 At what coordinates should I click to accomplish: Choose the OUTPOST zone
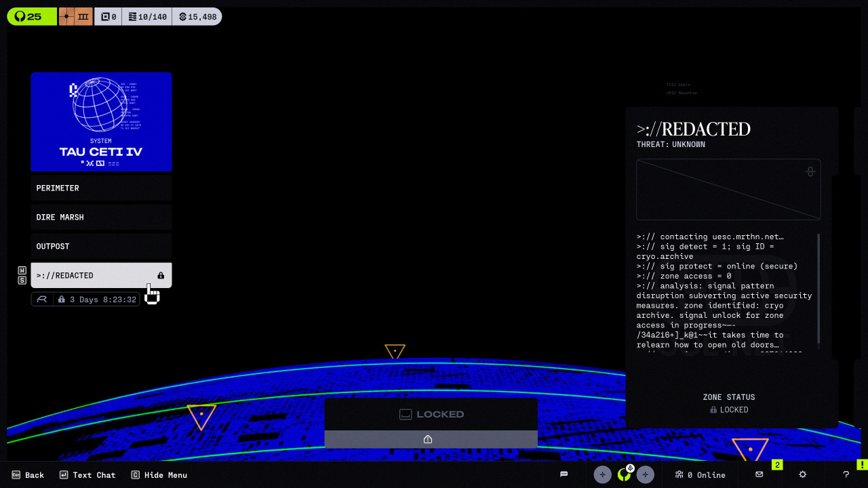pos(101,246)
